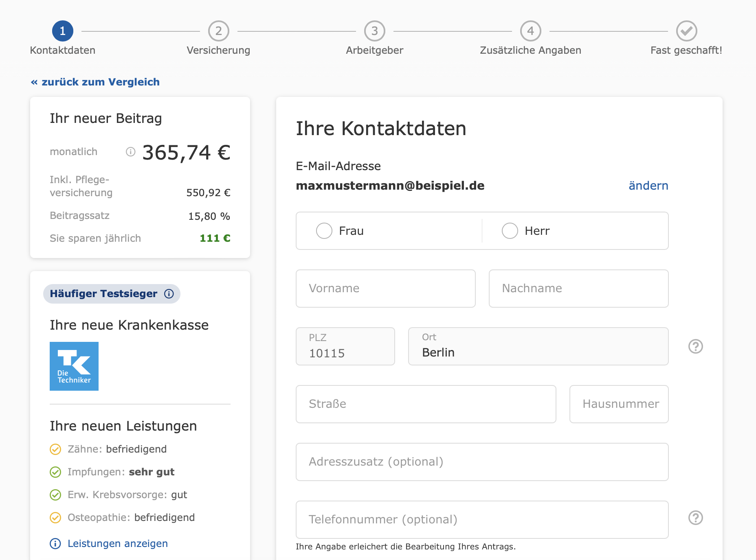Click step 2 circle for Versicherung
This screenshot has height=560, width=756.
point(219,31)
